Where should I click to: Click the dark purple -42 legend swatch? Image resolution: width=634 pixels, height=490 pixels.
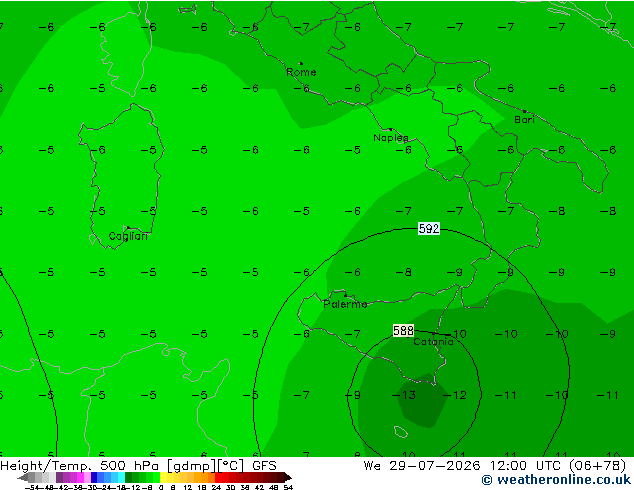[x=59, y=477]
